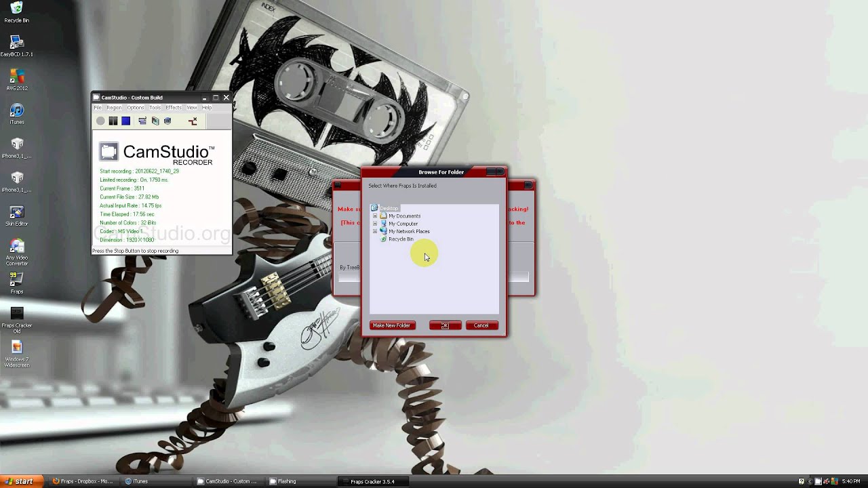Open the AVG 2012 desktop icon
Image resolution: width=868 pixels, height=488 pixels.
17,80
